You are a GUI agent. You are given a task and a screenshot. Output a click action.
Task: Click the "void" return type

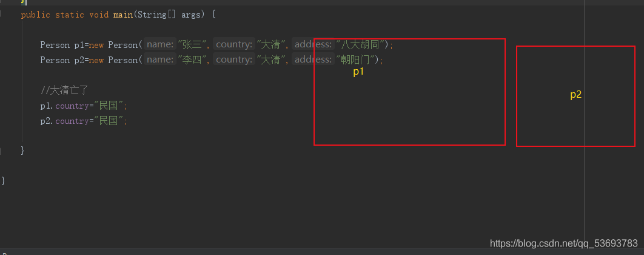tap(99, 15)
